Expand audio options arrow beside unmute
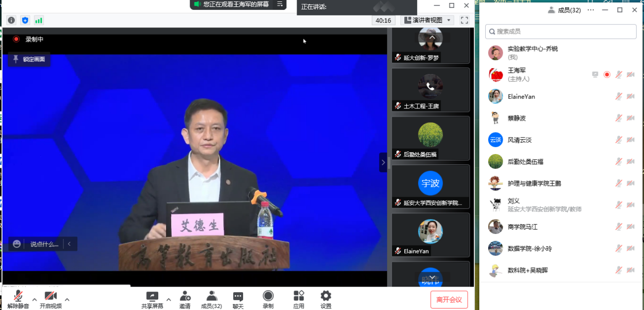Screen dimensions: 644x310 click(34, 299)
